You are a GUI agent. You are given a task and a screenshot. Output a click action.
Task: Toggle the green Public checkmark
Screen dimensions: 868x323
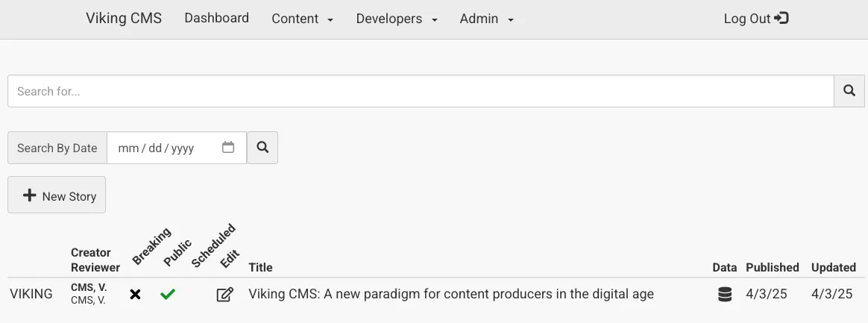coord(168,295)
